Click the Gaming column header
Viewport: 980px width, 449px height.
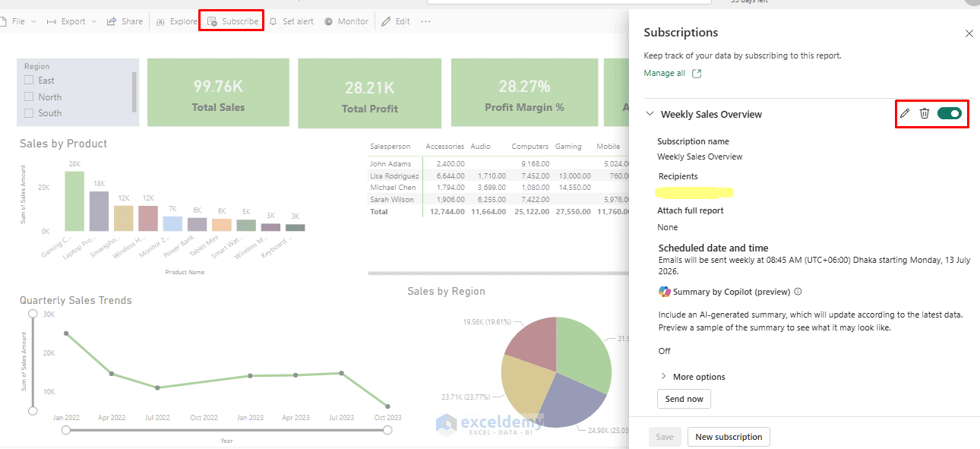click(568, 147)
